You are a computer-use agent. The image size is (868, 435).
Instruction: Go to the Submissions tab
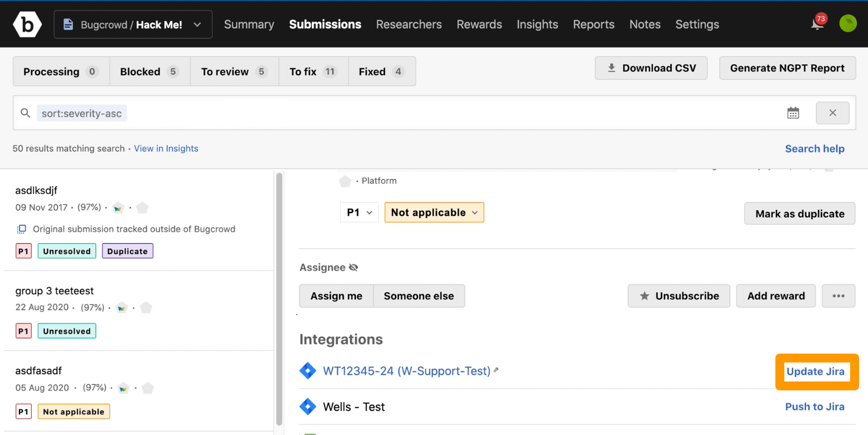pyautogui.click(x=325, y=25)
